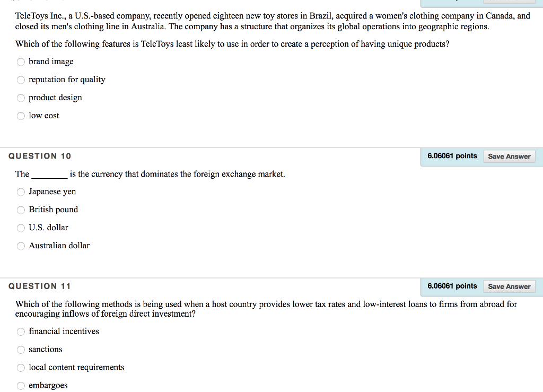Save Answer for Question 10
Screen dimensions: 543x392
509,156
